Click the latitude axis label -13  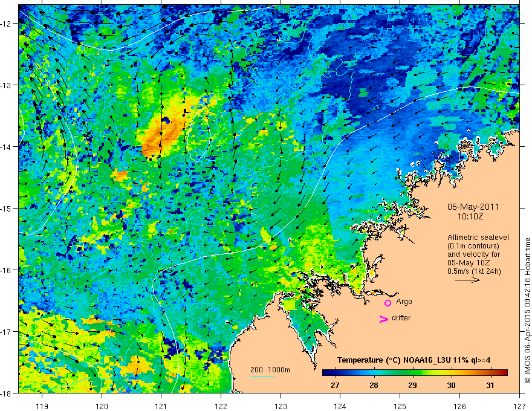click(x=6, y=85)
